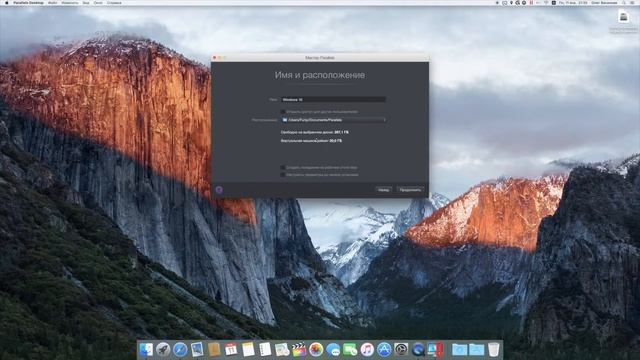
Task: Open the Вид menu
Action: pyautogui.click(x=86, y=2)
